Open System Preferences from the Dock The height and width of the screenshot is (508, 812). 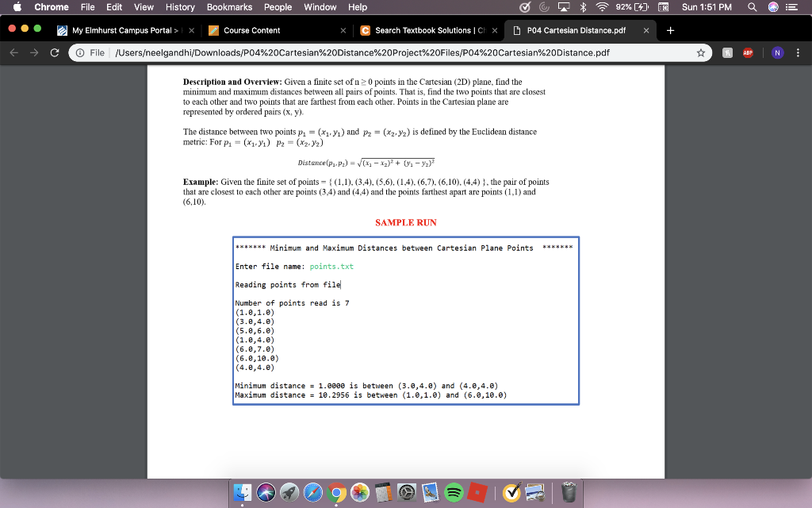tap(405, 492)
